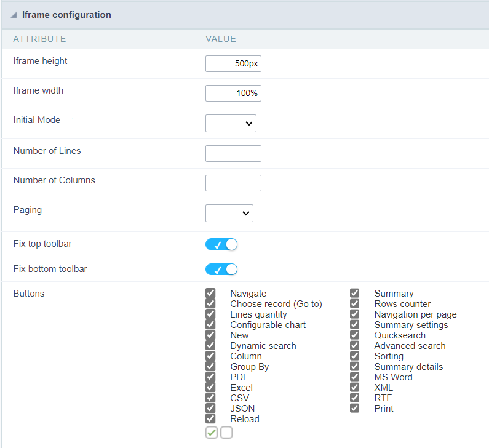Viewport: 489px width, 448px height.
Task: Uncheck the Navigate checkbox
Action: (210, 293)
